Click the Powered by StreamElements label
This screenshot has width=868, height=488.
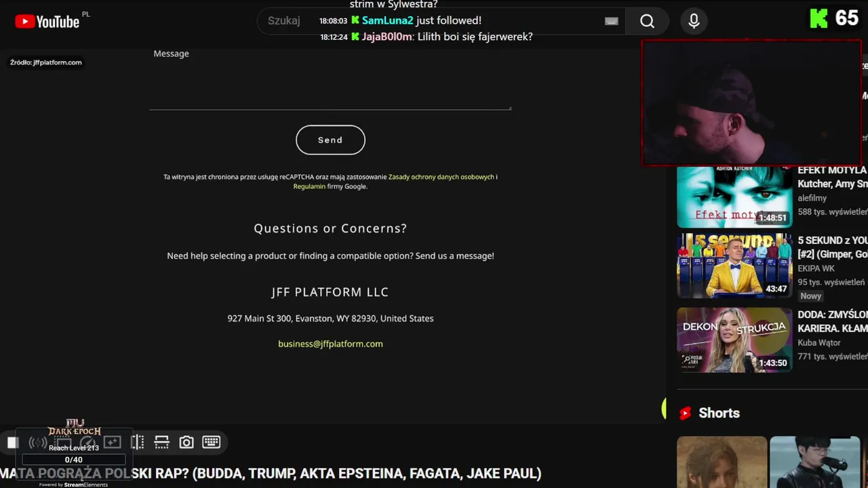point(73,485)
